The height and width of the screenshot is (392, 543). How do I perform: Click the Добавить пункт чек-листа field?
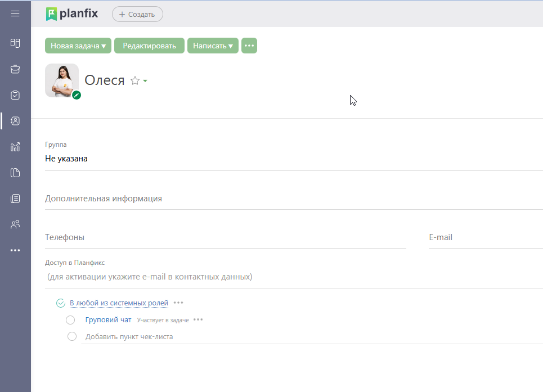[129, 337]
